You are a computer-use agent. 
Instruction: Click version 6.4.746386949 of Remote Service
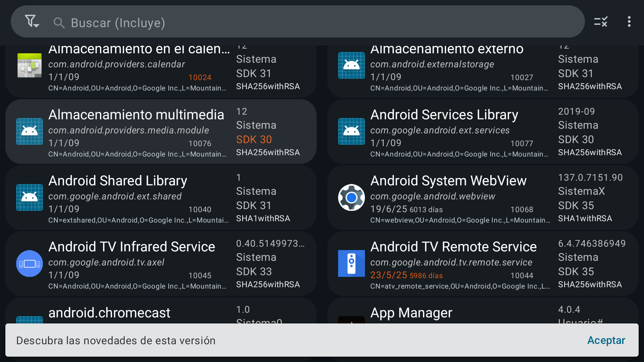pos(592,243)
